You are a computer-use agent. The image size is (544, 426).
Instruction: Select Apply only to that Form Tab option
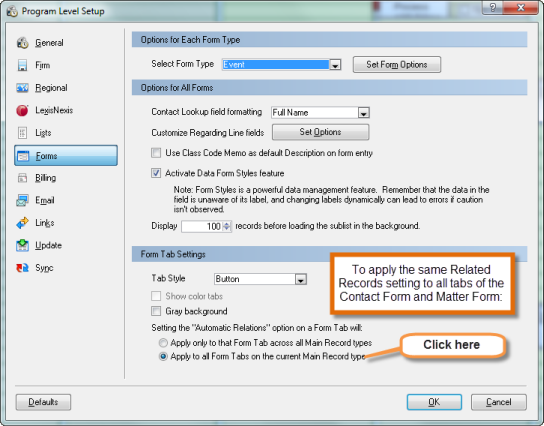(x=163, y=343)
